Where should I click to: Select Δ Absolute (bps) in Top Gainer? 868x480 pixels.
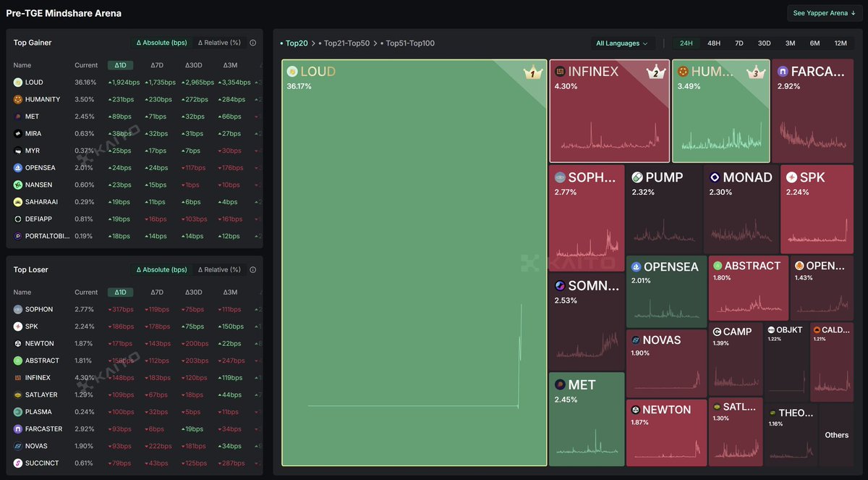coord(161,43)
